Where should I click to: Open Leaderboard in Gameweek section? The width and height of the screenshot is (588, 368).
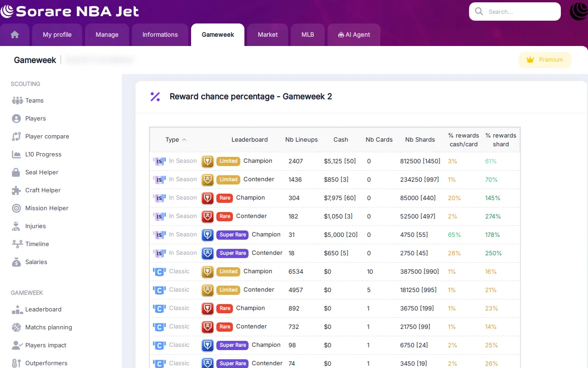pos(43,310)
